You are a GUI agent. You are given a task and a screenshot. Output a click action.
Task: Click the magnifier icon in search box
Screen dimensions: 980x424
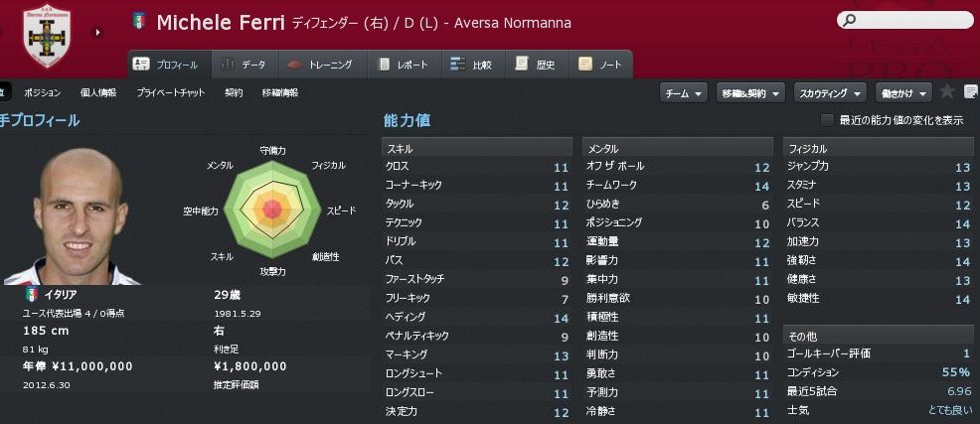click(849, 20)
